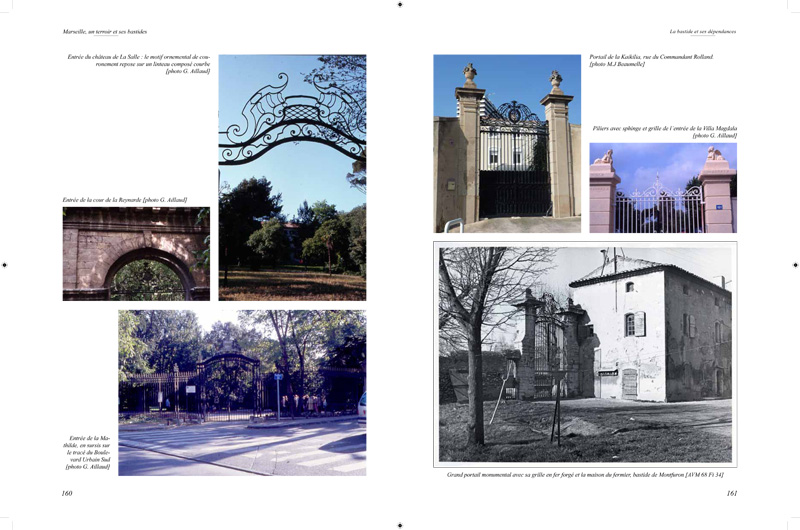Viewport: 800px width, 530px height.
Task: Click the 'Grand portail monumental' caption
Action: pyautogui.click(x=585, y=474)
